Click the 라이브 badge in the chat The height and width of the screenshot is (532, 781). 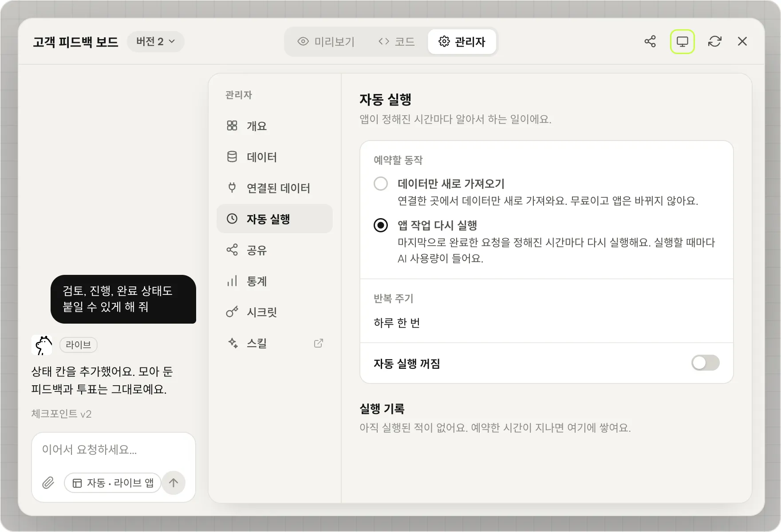pos(79,344)
